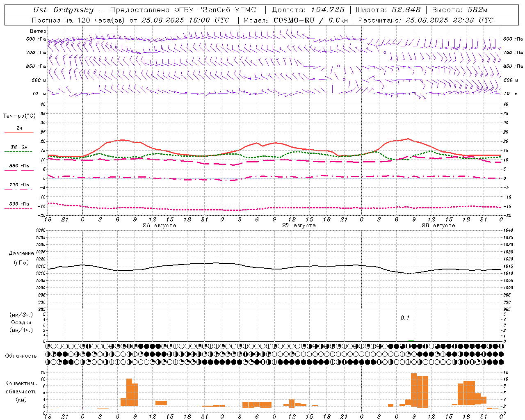
Task: Click the forecast start 25.08.2025 18:00 UTC
Action: (185, 20)
